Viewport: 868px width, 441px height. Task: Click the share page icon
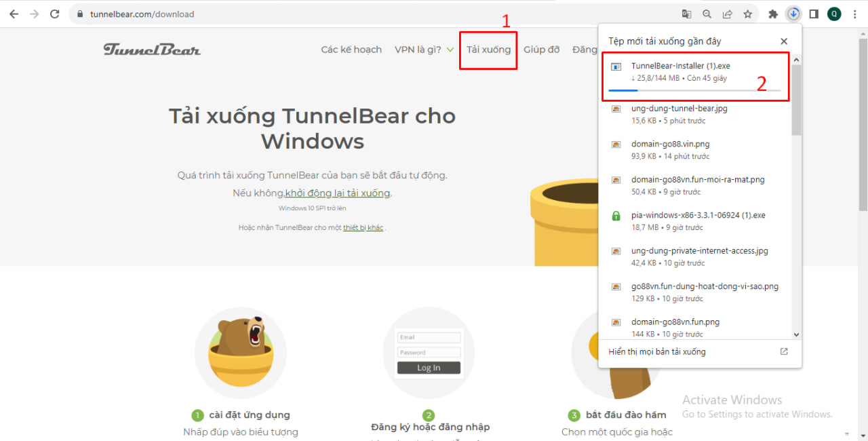(727, 14)
